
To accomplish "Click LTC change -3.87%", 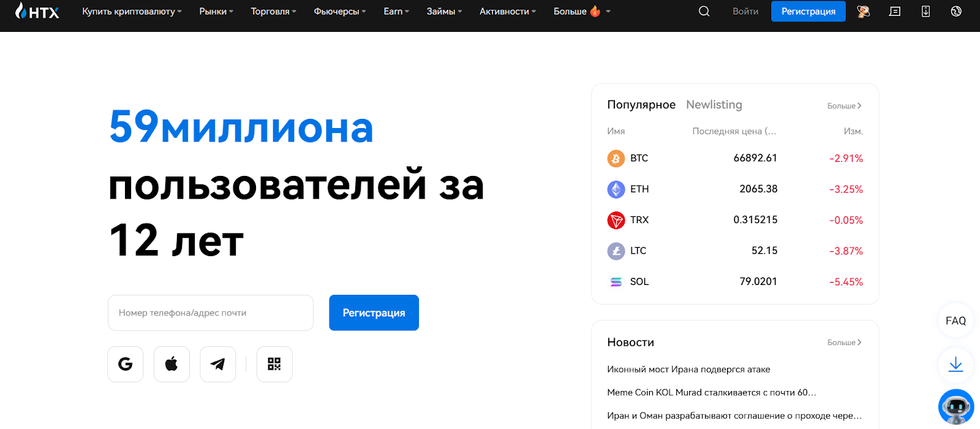I will 846,251.
